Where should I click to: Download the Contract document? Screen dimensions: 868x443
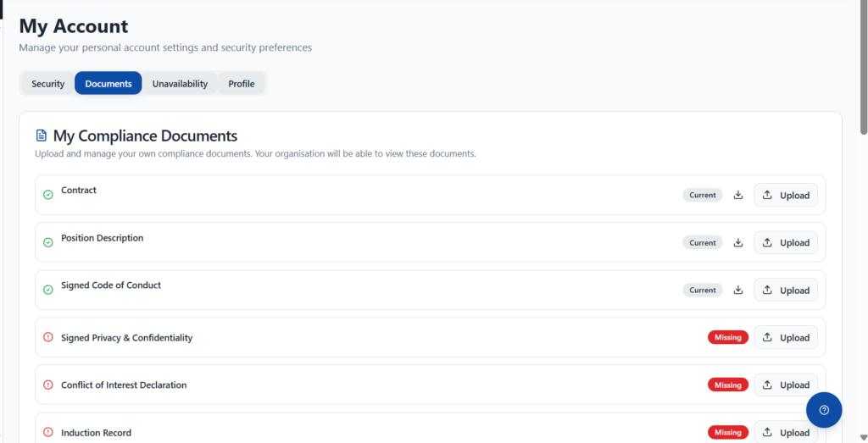[738, 195]
